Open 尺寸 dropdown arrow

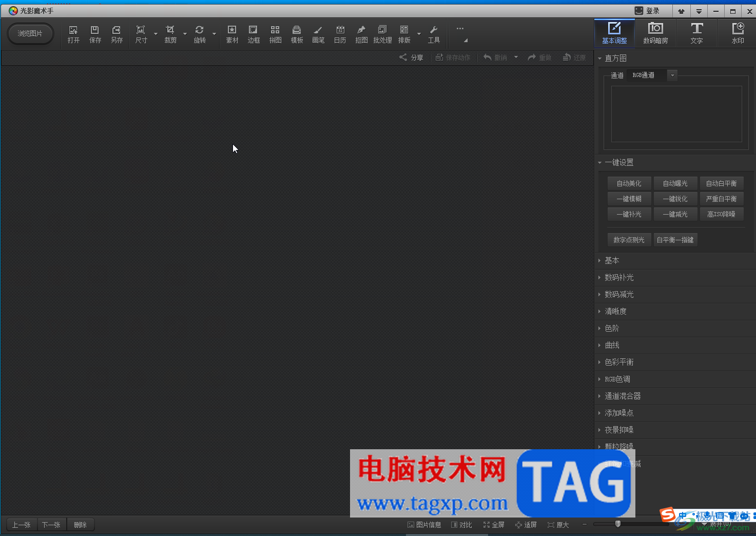(156, 34)
